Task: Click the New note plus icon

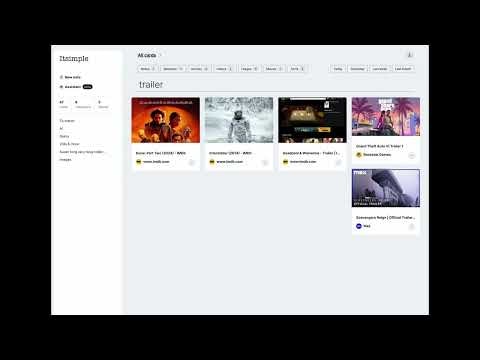Action: pyautogui.click(x=61, y=77)
